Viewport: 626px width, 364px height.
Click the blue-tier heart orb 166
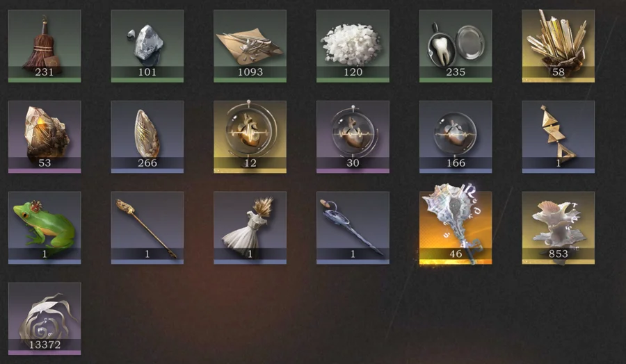tap(456, 137)
